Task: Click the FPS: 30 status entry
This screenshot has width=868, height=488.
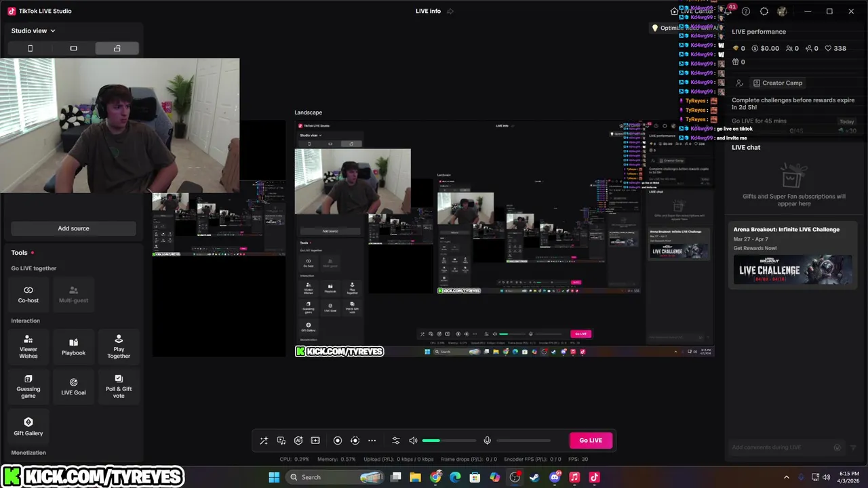Action: pyautogui.click(x=578, y=460)
